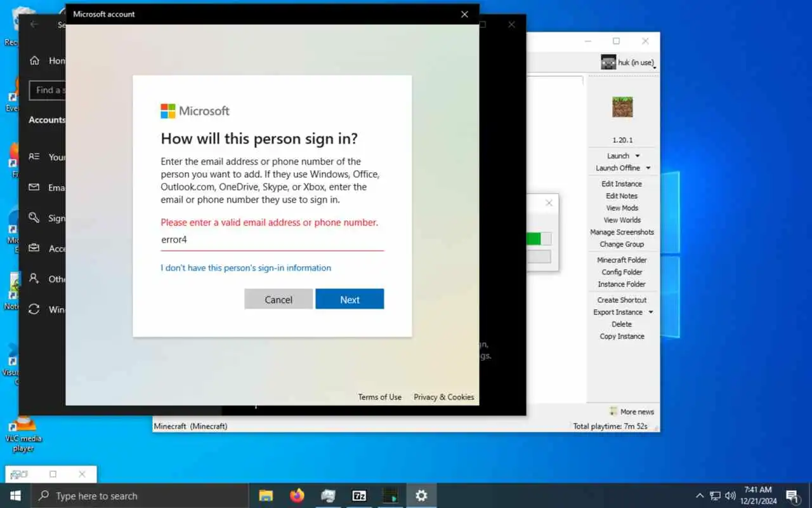Image resolution: width=812 pixels, height=508 pixels.
Task: Close the small progress dialog
Action: point(549,203)
